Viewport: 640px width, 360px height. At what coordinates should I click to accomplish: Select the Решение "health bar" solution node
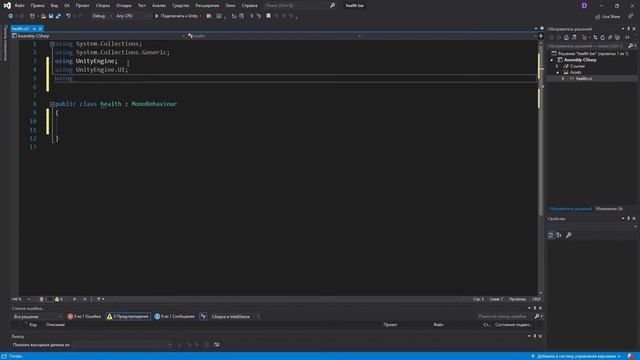[x=589, y=53]
